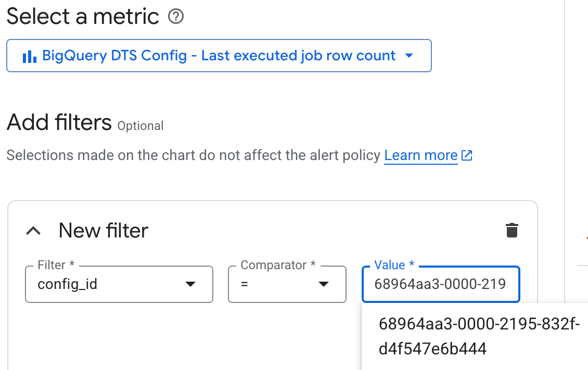Open the Comparator dropdown showing equals
The height and width of the screenshot is (370, 588).
click(287, 284)
